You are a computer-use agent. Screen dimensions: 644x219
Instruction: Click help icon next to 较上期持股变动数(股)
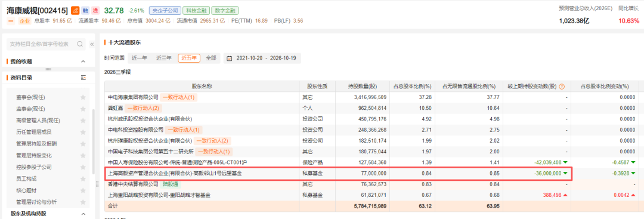[x=562, y=87]
